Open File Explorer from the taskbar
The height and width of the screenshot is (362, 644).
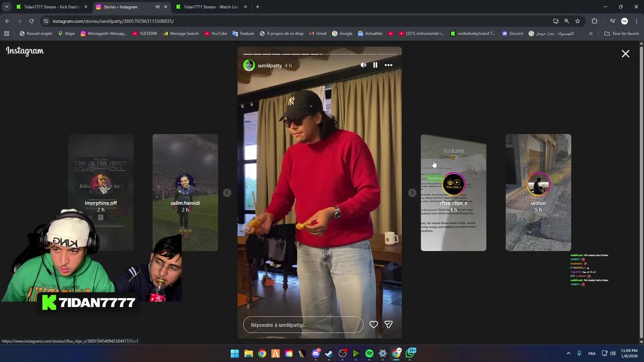coord(249,353)
